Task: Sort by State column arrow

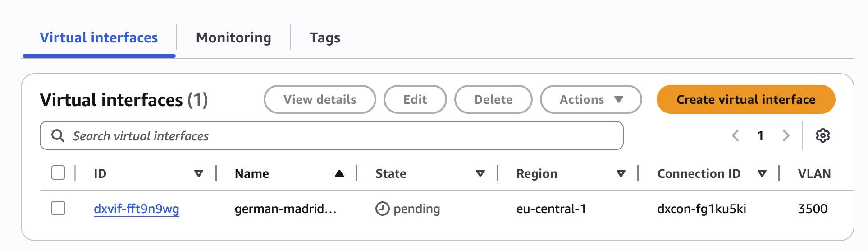Action: [480, 174]
